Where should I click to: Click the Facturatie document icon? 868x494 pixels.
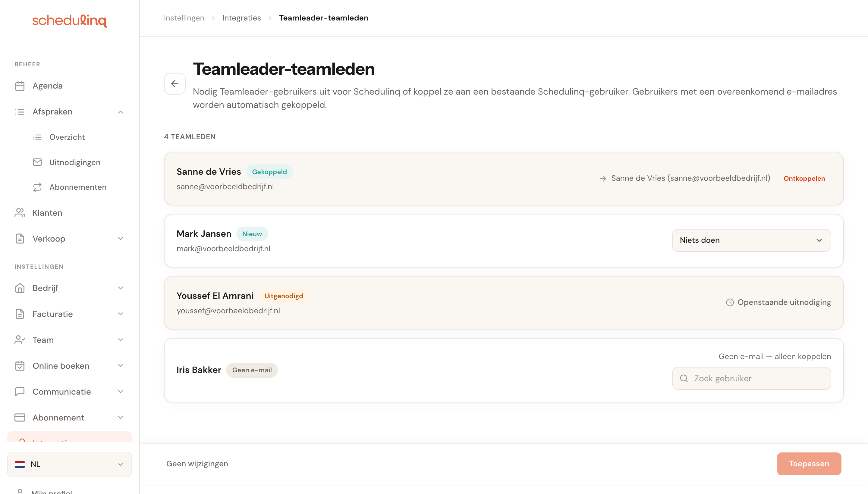[20, 314]
